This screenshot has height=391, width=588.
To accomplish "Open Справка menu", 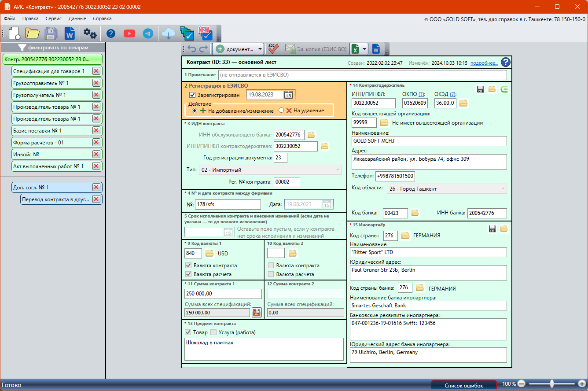I will tap(102, 18).
